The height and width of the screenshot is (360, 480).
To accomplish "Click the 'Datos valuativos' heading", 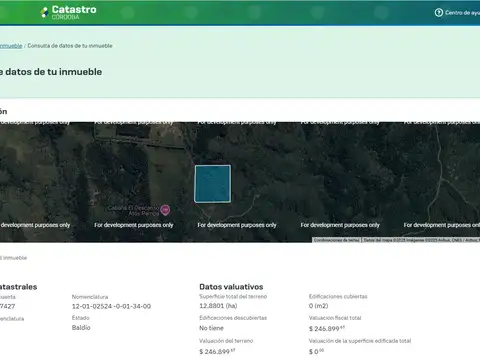I will [x=231, y=287].
